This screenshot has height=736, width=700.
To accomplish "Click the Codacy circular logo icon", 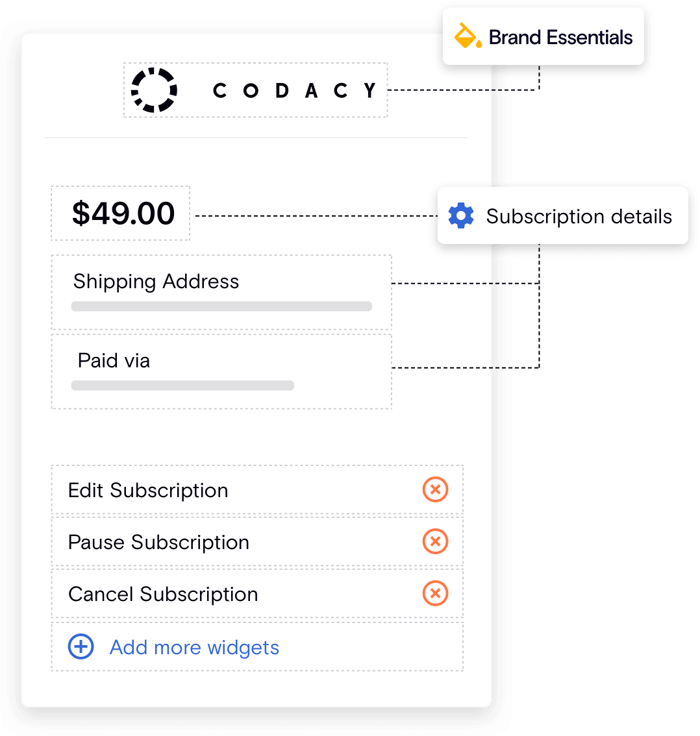I will pyautogui.click(x=154, y=90).
